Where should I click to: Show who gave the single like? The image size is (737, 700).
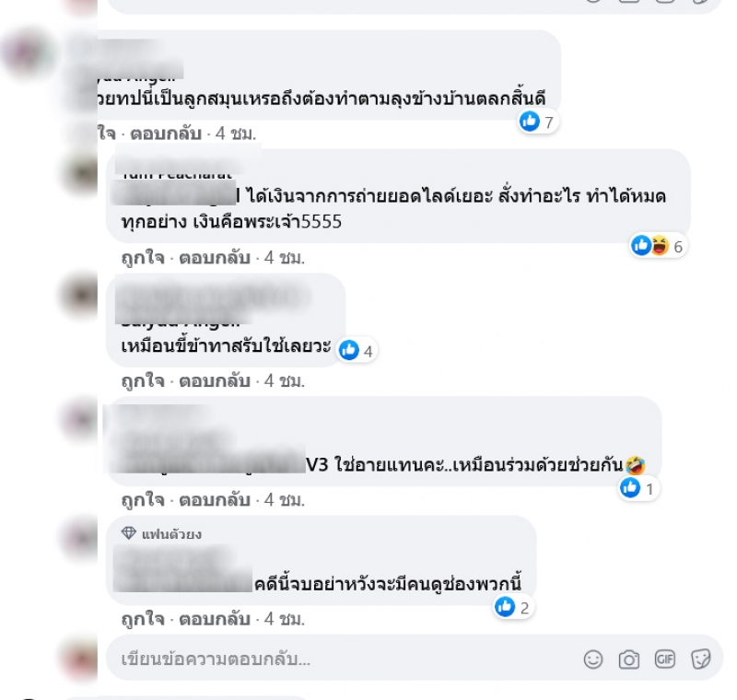click(638, 488)
